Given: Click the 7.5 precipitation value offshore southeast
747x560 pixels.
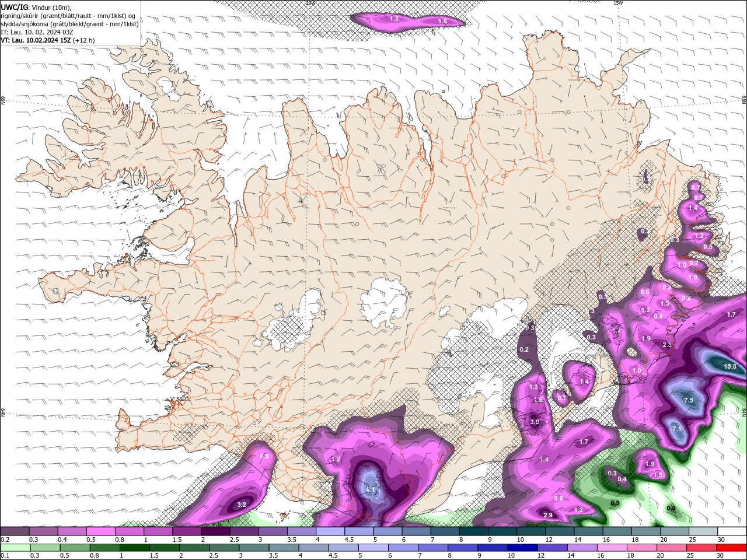Looking at the screenshot, I should pos(688,400).
